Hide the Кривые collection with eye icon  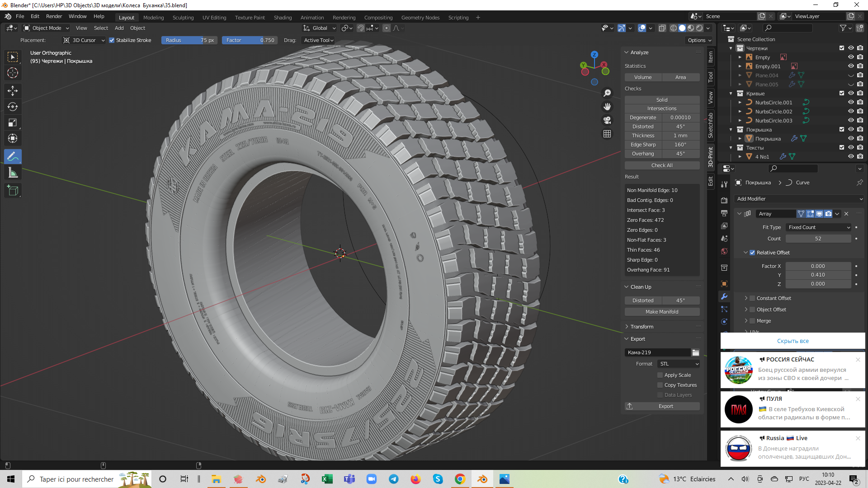850,94
